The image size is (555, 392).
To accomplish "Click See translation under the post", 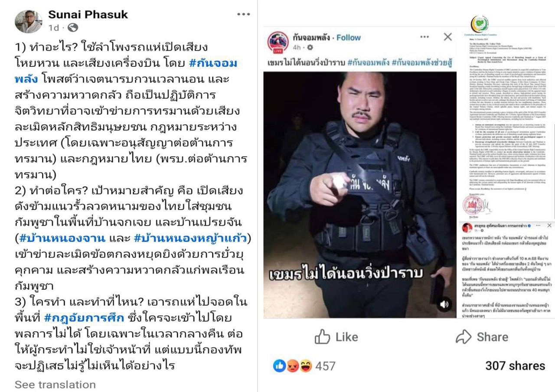I will point(55,385).
